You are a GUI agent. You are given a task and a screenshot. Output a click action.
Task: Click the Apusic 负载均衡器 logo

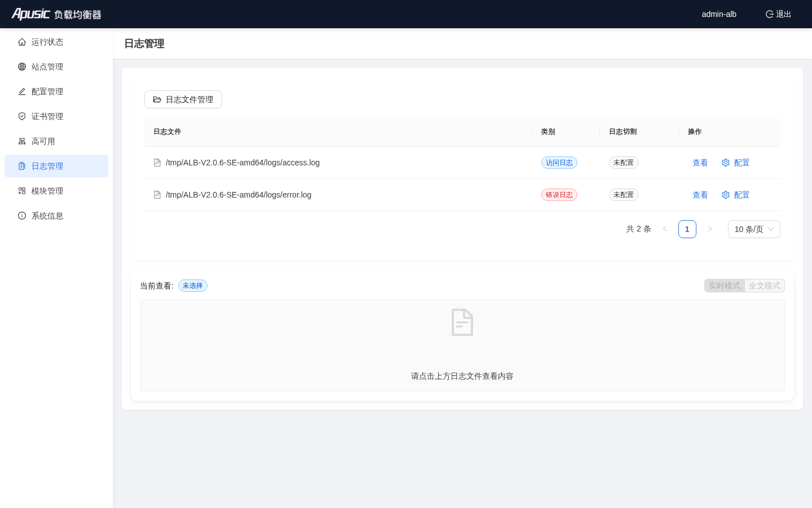(56, 14)
